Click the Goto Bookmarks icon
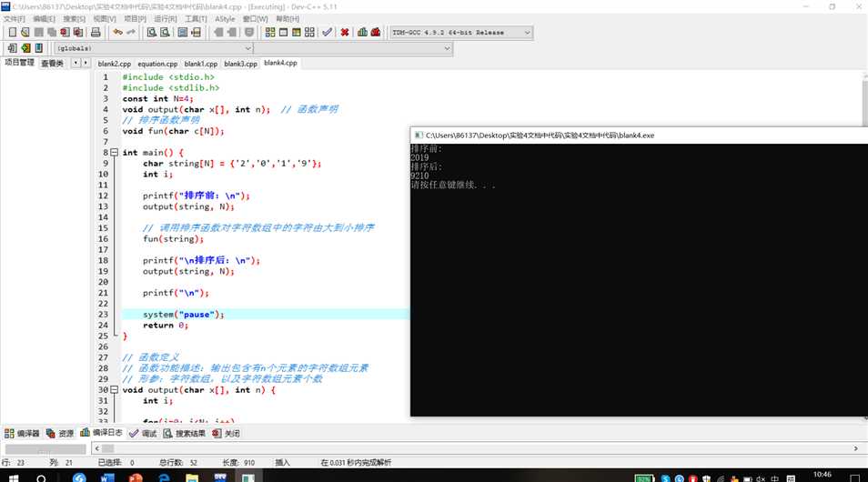 pos(39,48)
